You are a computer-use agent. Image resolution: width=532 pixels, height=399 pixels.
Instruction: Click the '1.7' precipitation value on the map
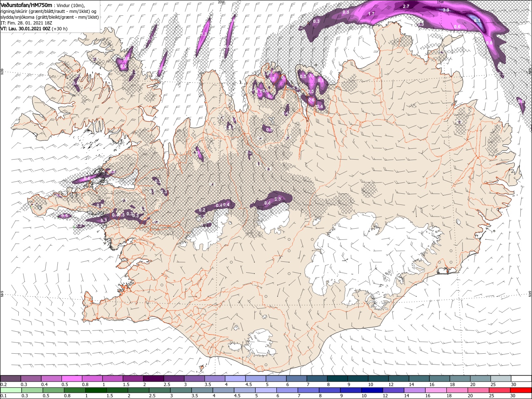[x=372, y=14]
